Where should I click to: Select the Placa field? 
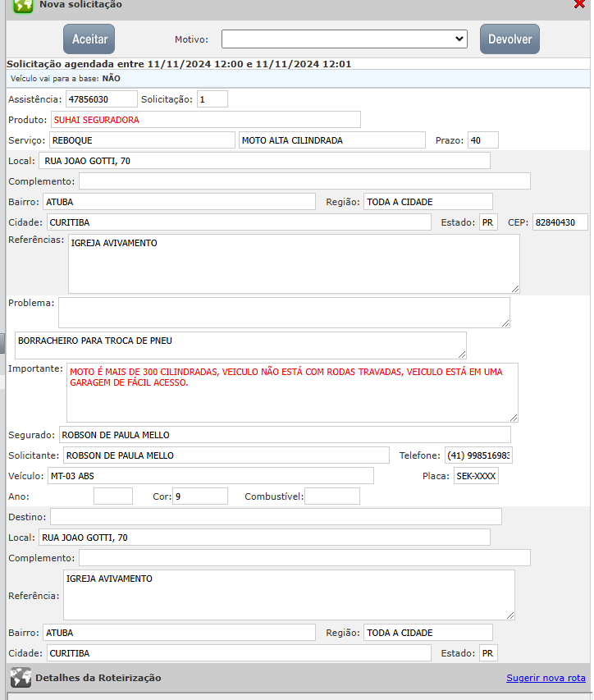click(476, 476)
